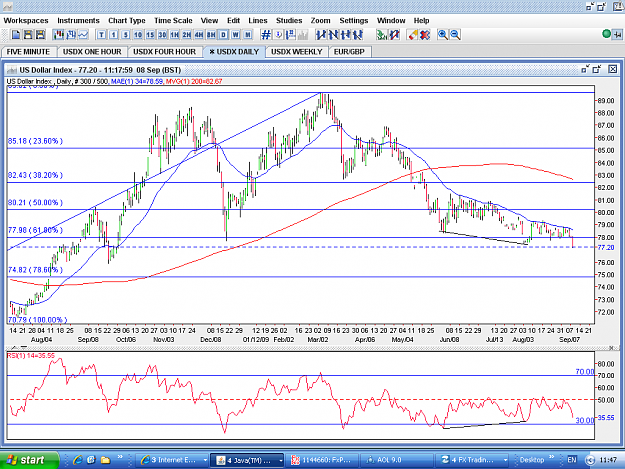The image size is (625, 469).
Task: Click the add study icon
Action: (382, 35)
